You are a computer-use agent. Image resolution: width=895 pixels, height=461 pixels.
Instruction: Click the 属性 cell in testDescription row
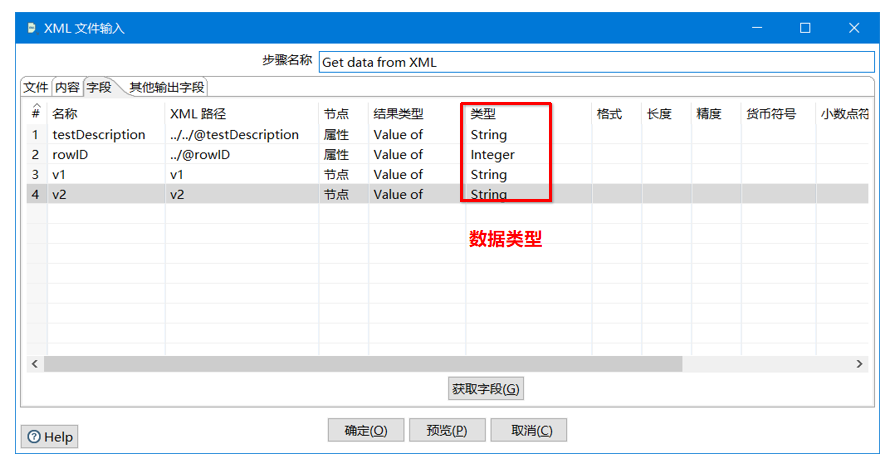tap(344, 135)
